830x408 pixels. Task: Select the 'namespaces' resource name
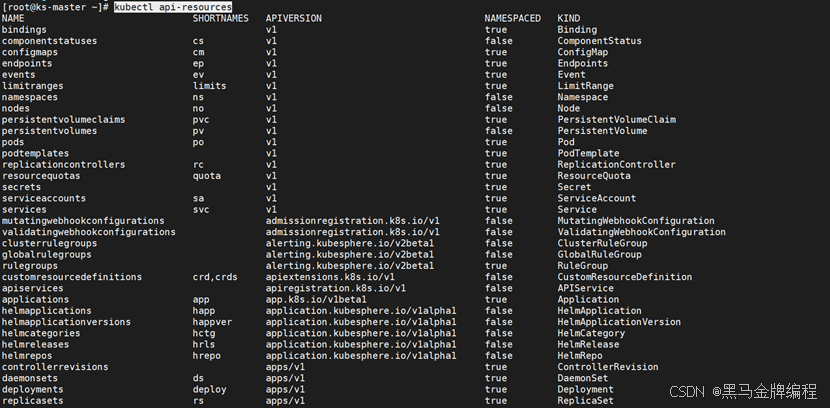tap(30, 97)
